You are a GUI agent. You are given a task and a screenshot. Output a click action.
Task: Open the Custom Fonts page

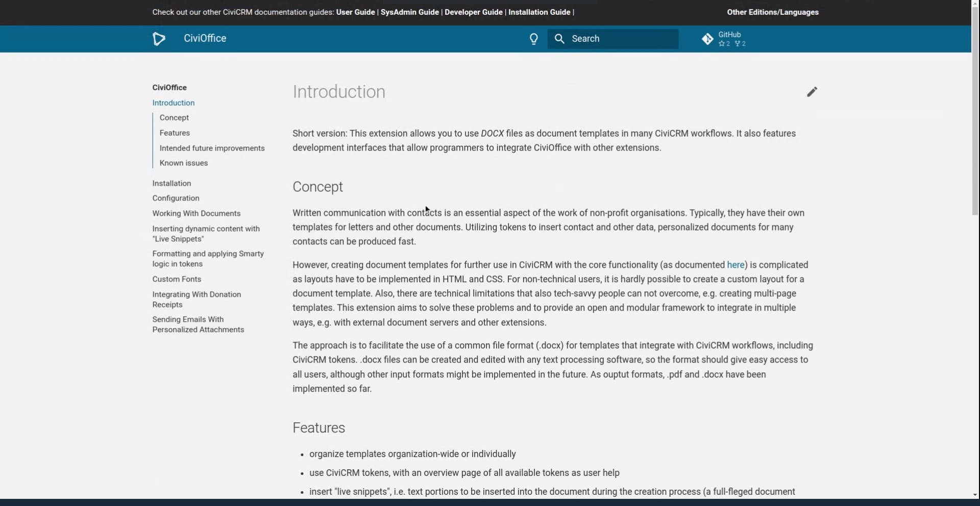click(x=177, y=279)
